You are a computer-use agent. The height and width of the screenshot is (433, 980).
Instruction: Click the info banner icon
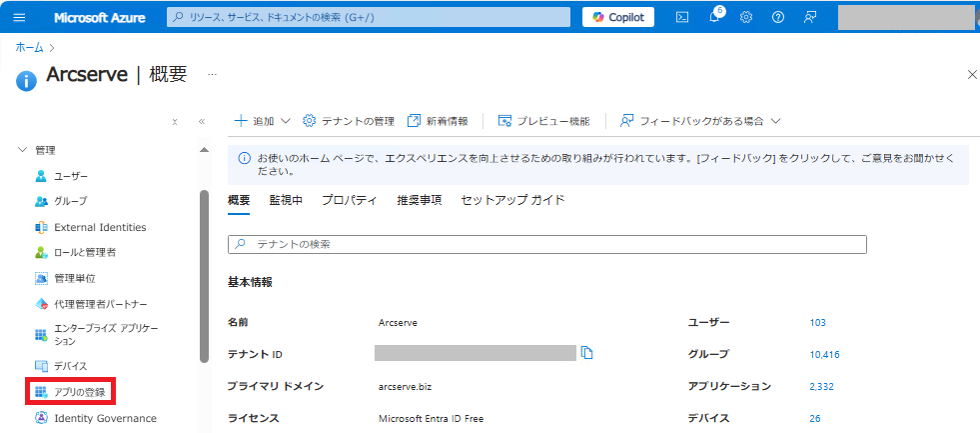pos(245,159)
